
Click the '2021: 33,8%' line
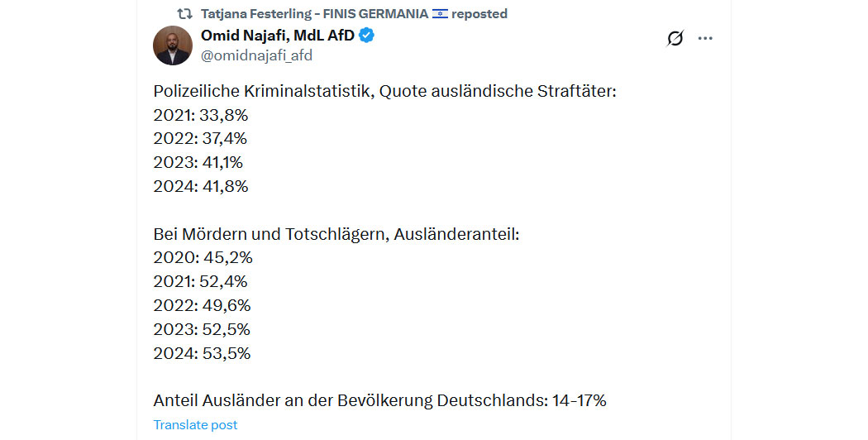click(201, 115)
